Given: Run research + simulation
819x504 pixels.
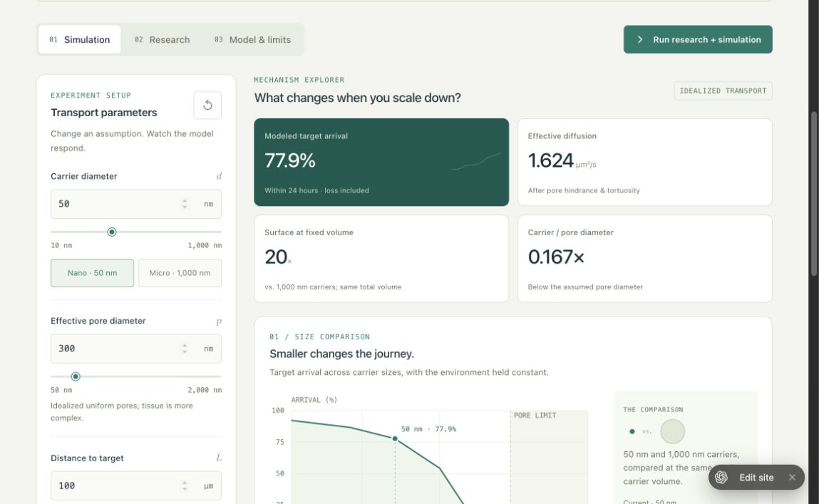Looking at the screenshot, I should point(698,40).
